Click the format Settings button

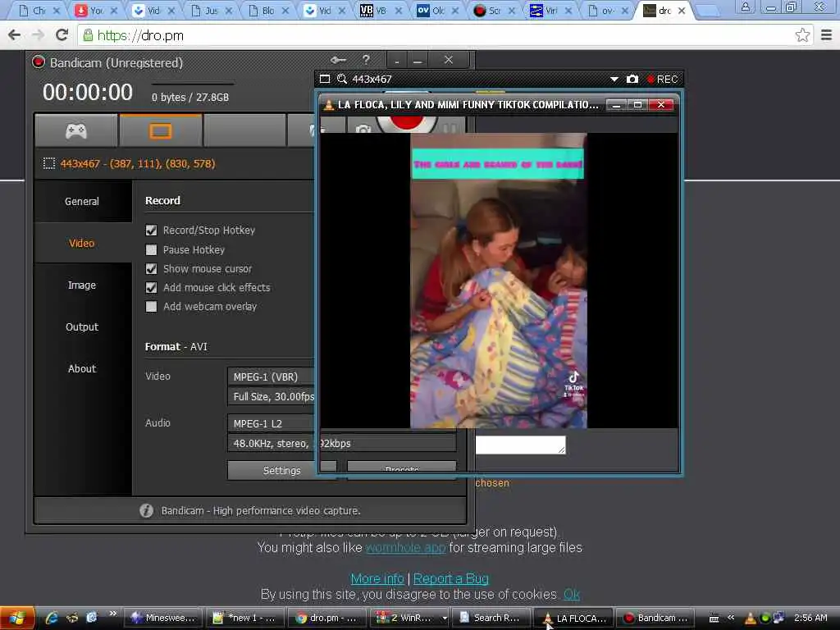pyautogui.click(x=282, y=470)
